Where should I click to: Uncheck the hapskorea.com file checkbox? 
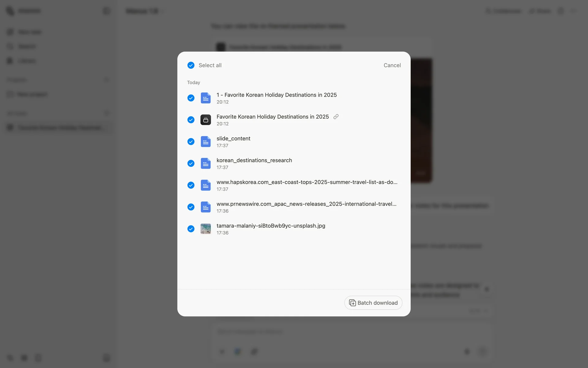click(191, 185)
